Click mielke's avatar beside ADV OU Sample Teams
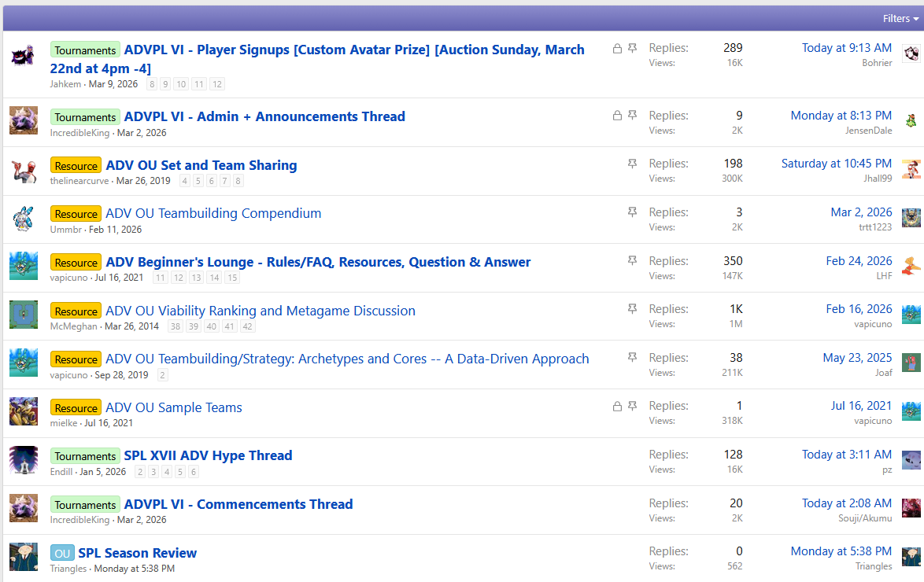924x582 pixels. [23, 412]
